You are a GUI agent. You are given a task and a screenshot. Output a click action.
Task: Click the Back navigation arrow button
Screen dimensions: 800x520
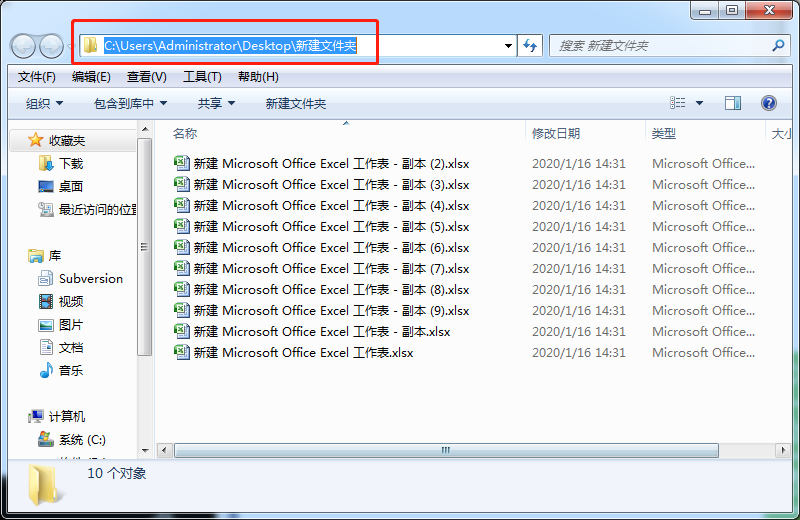click(x=23, y=46)
